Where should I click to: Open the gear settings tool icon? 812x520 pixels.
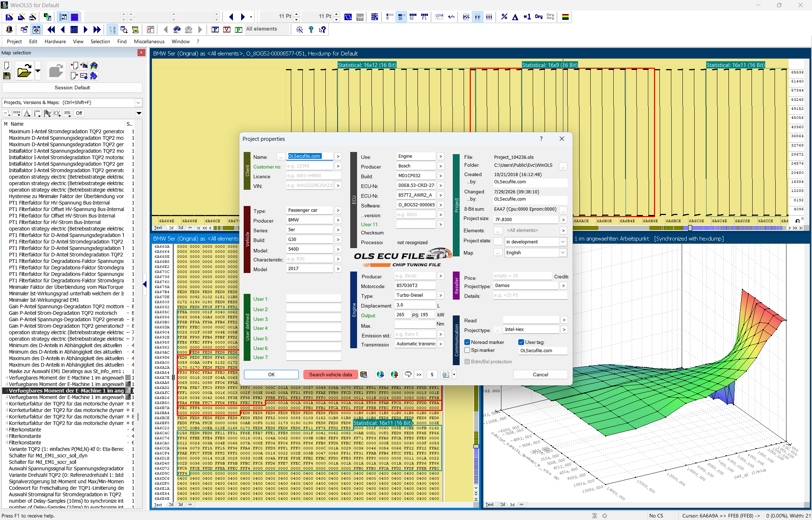[x=299, y=30]
